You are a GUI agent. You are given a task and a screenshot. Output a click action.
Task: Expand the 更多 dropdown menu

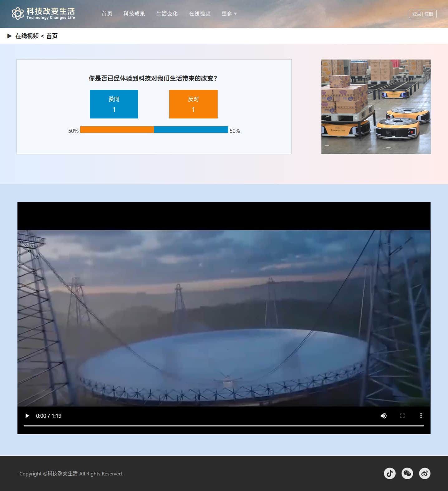coord(229,14)
